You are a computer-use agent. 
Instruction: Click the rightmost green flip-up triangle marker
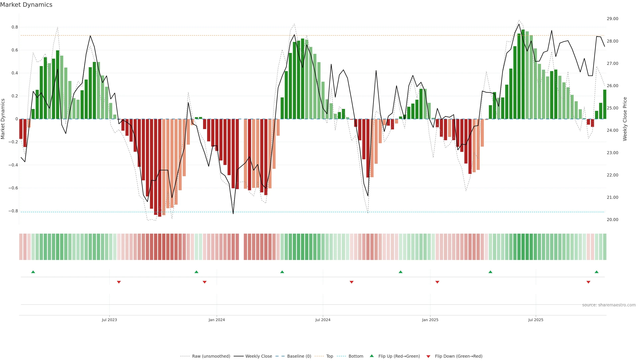[597, 272]
